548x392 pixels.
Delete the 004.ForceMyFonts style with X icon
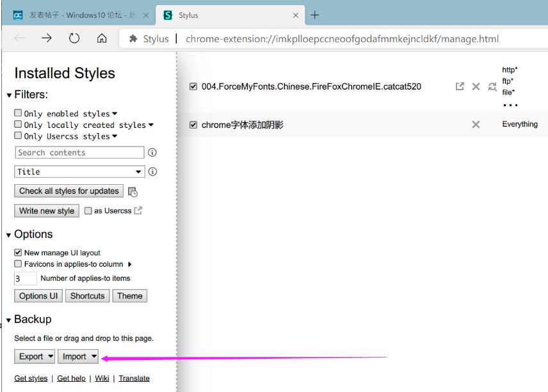tap(476, 86)
